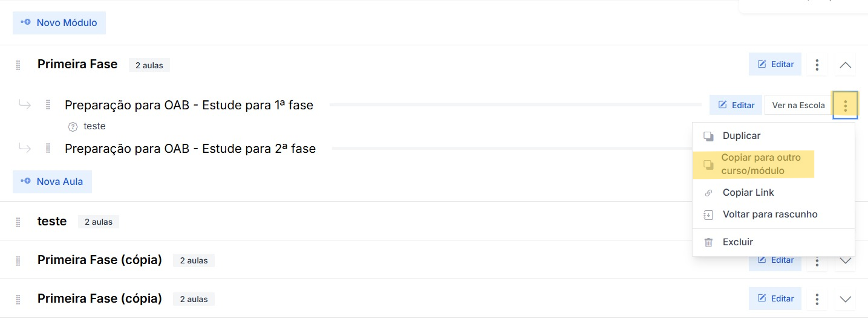Screen dimensions: 868x322
Task: Select Excluir from the context menu
Action: 737,242
